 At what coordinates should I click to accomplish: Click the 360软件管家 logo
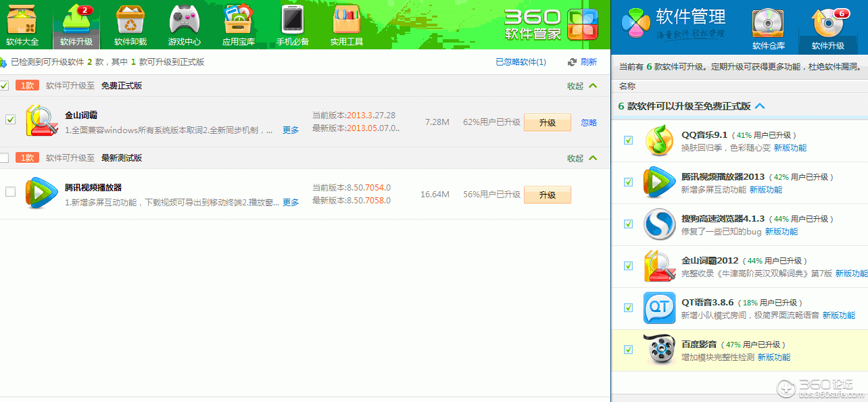(552, 24)
